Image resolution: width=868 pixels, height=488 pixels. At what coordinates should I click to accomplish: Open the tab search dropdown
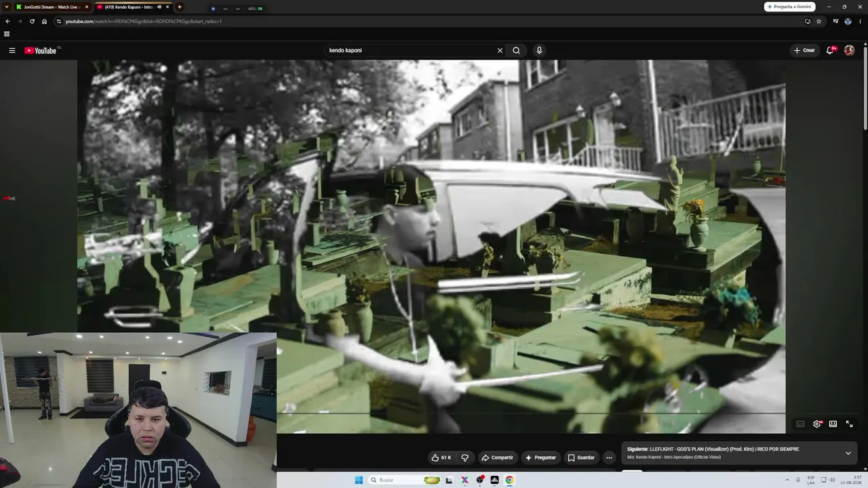[x=7, y=7]
